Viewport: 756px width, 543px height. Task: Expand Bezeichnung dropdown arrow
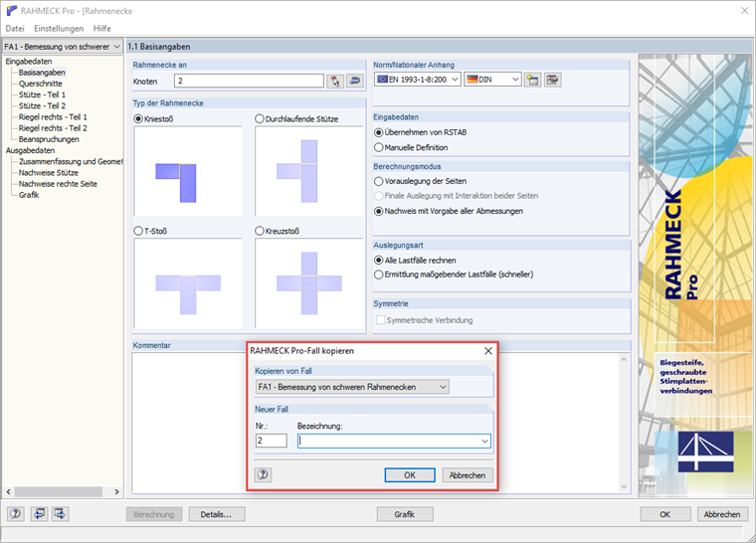[x=484, y=441]
